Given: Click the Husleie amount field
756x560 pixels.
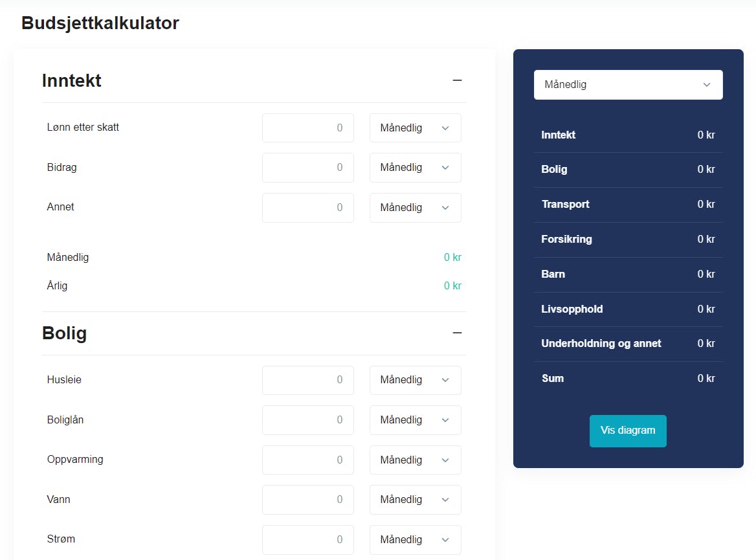Looking at the screenshot, I should click(x=308, y=380).
